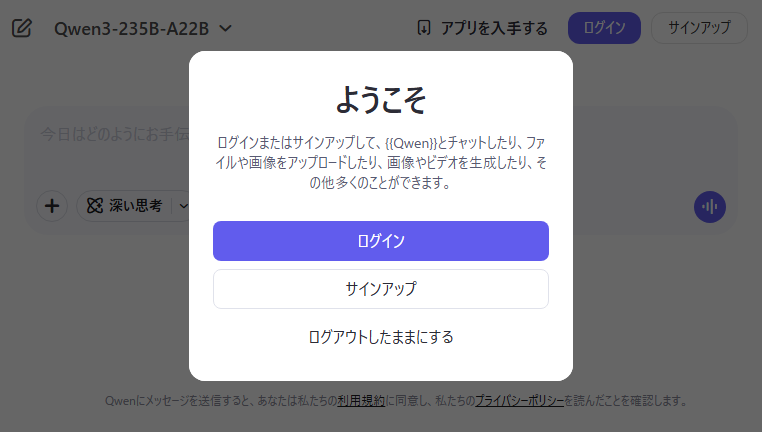
Task: Toggle the 深い思考 deep thinking mode
Action: 124,206
